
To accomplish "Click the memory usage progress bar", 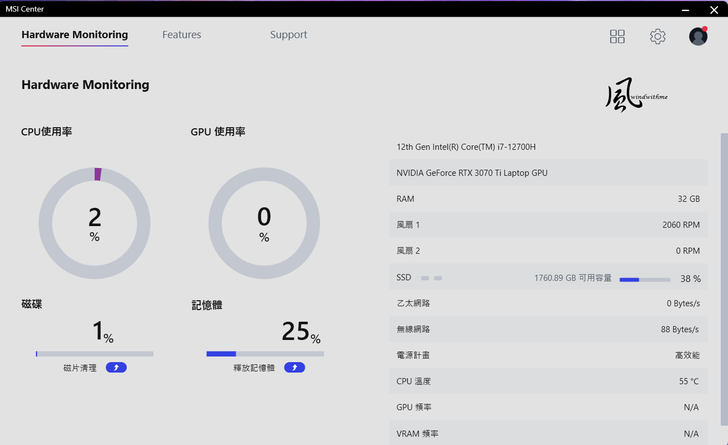I will point(265,354).
